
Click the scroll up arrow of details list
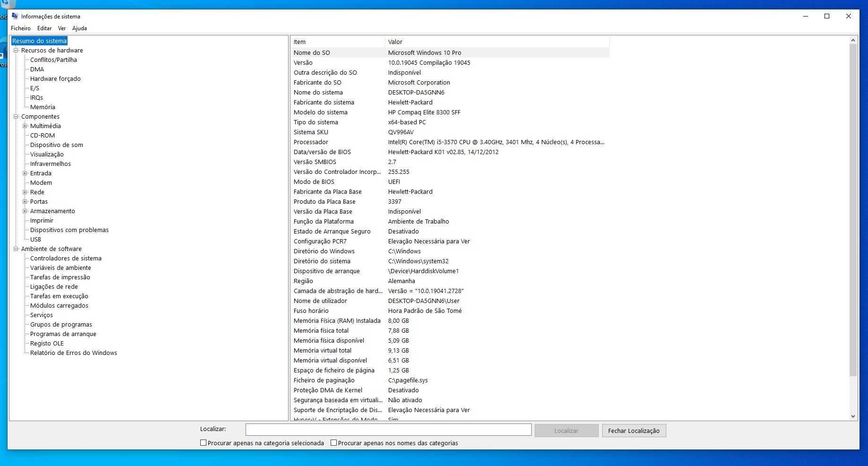(853, 40)
